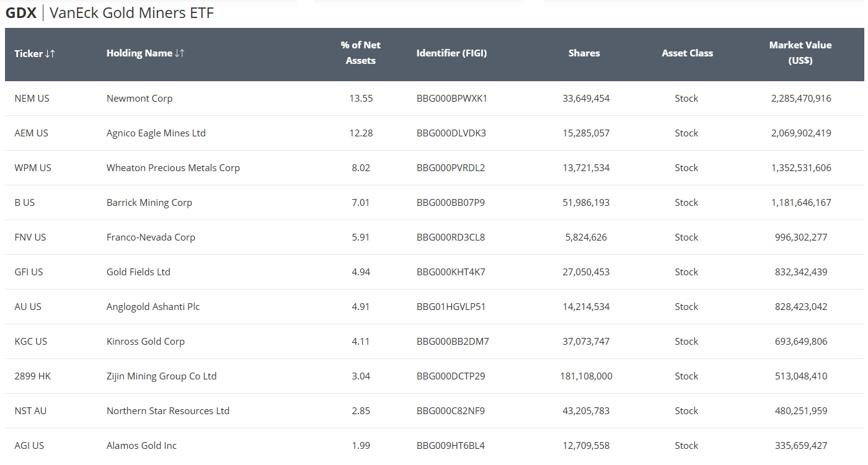Viewport: 868px width, 465px height.
Task: Click ticker cell '2899 HK'
Action: (33, 376)
